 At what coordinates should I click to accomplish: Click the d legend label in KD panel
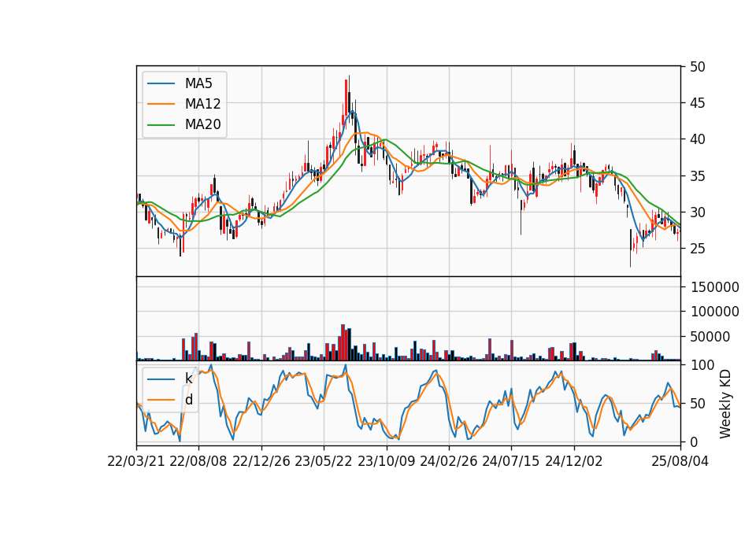(x=188, y=400)
